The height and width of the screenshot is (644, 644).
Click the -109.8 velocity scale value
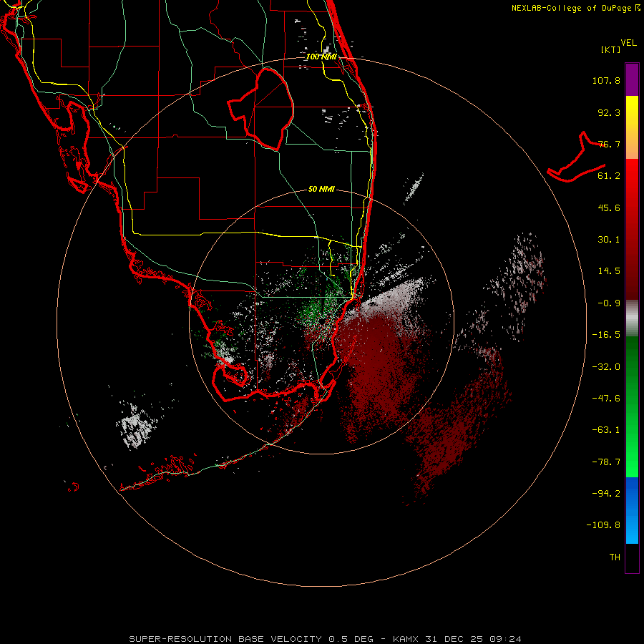pyautogui.click(x=603, y=525)
